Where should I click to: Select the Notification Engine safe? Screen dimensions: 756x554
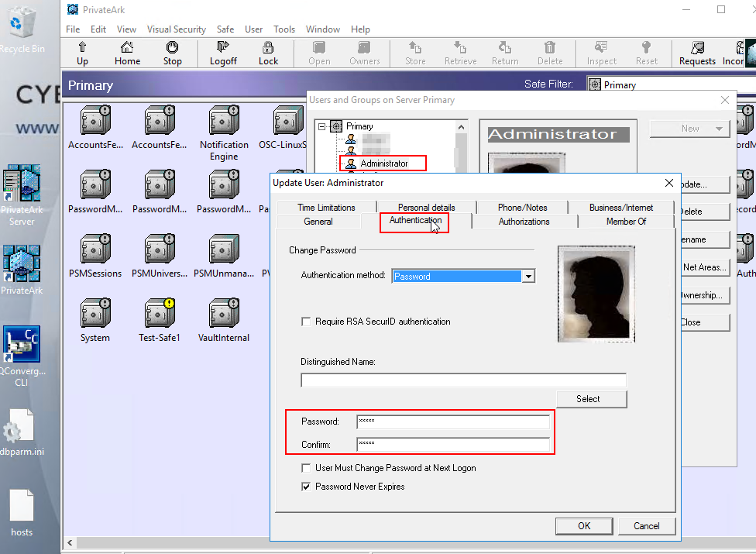coord(224,133)
